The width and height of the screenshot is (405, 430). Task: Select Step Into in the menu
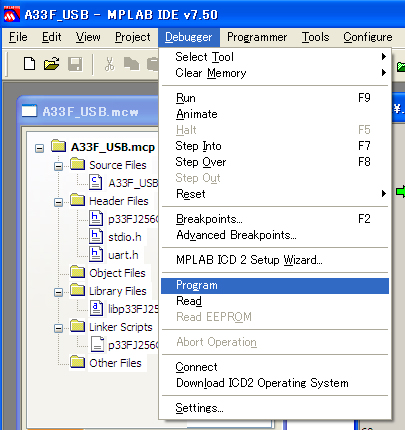click(275, 146)
